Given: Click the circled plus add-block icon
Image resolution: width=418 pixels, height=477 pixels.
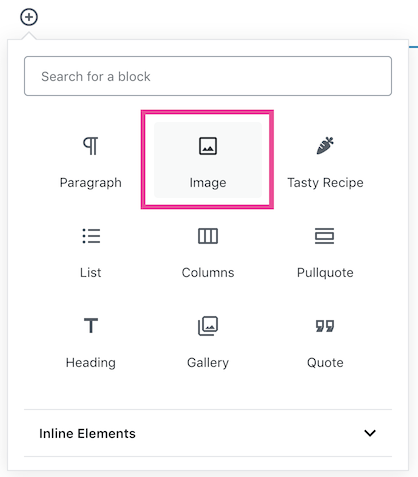Looking at the screenshot, I should [29, 17].
